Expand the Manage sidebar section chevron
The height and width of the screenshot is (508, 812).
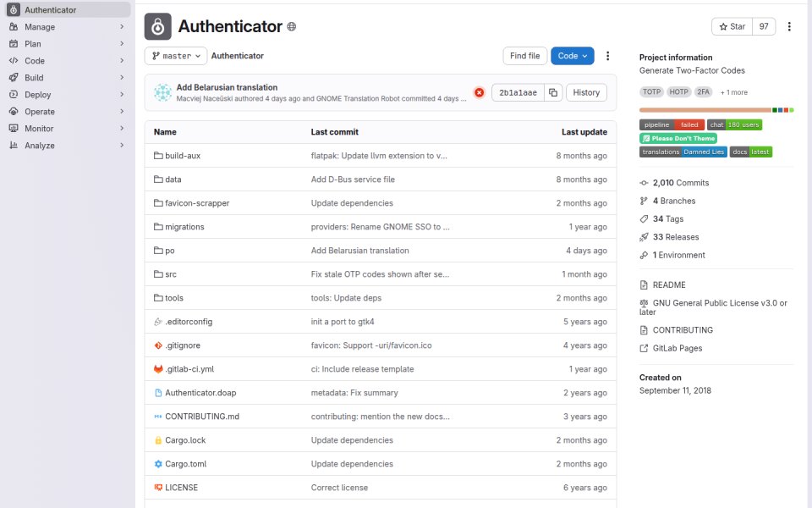[x=122, y=26]
